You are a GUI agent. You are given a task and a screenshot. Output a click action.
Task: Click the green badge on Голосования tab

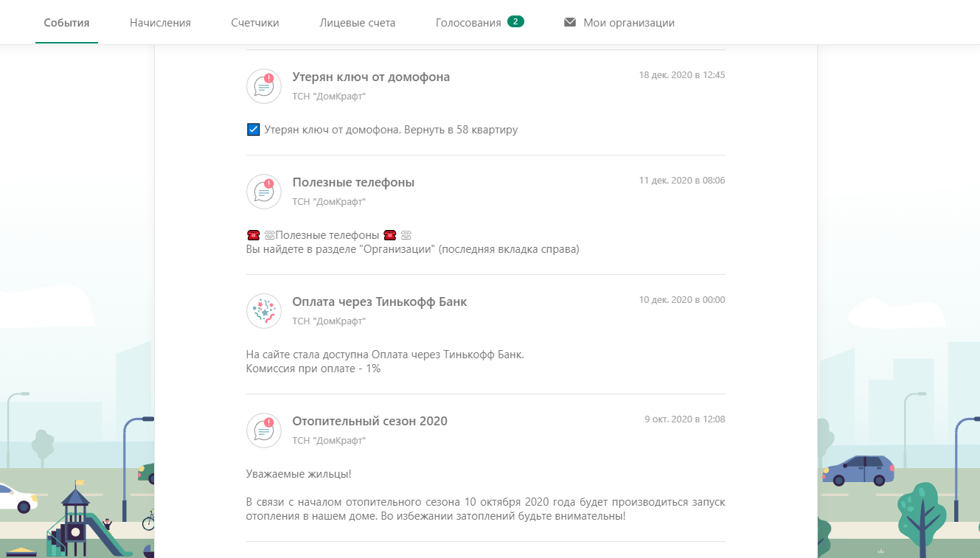tap(515, 22)
